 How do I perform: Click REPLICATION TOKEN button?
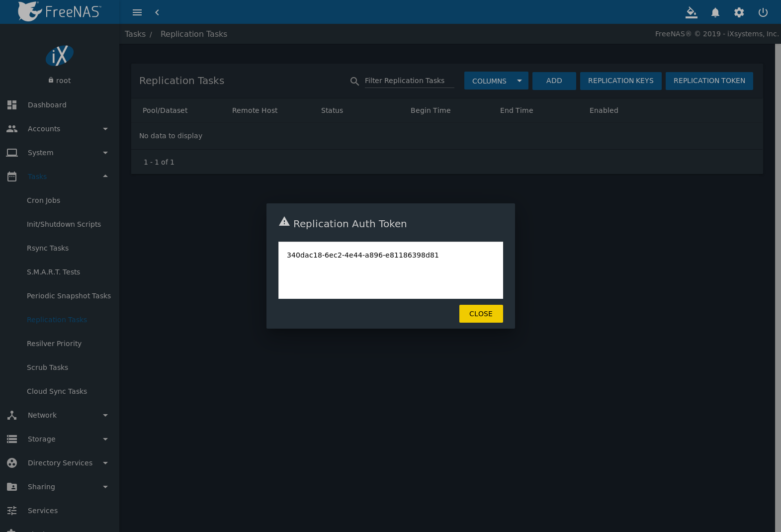point(709,81)
